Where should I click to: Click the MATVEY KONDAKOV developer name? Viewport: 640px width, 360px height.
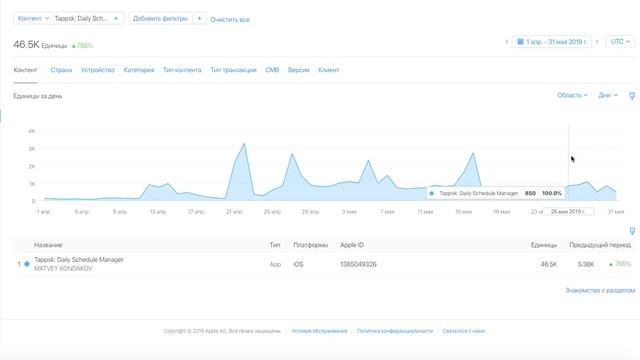pos(63,269)
